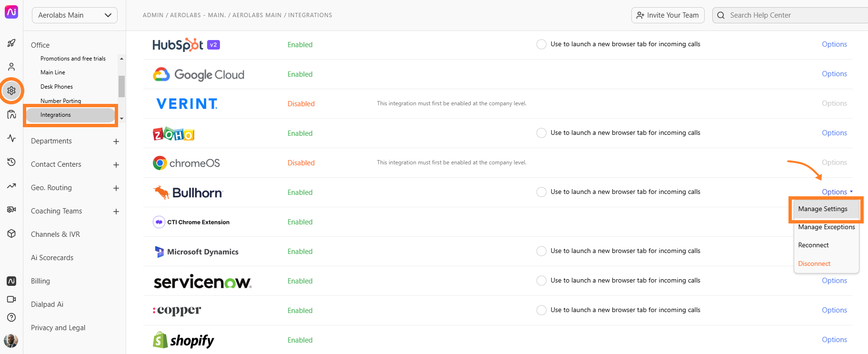This screenshot has height=354, width=868.
Task: Open Desk Phones in the Office menu
Action: click(57, 87)
